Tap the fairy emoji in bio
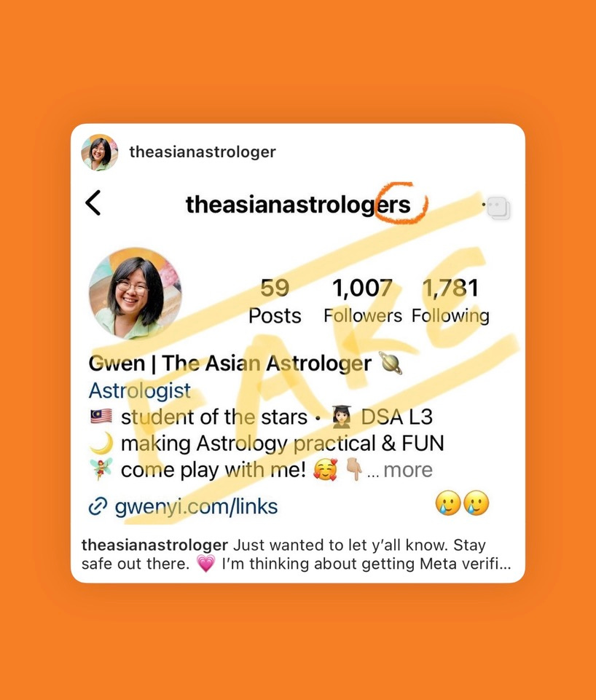Viewport: 596px width, 700px height. coord(101,469)
